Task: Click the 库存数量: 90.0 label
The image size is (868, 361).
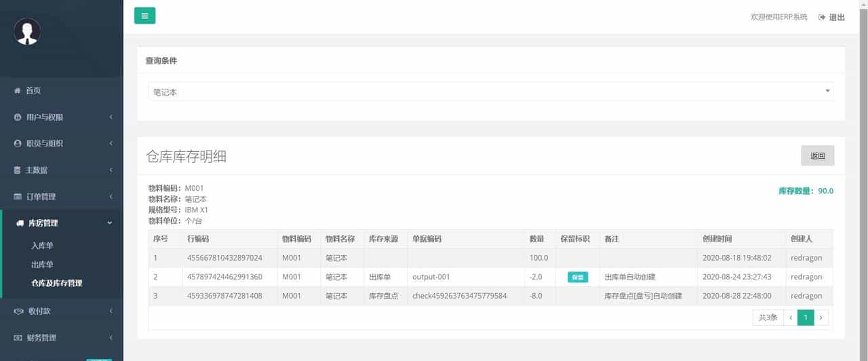Action: [x=806, y=191]
